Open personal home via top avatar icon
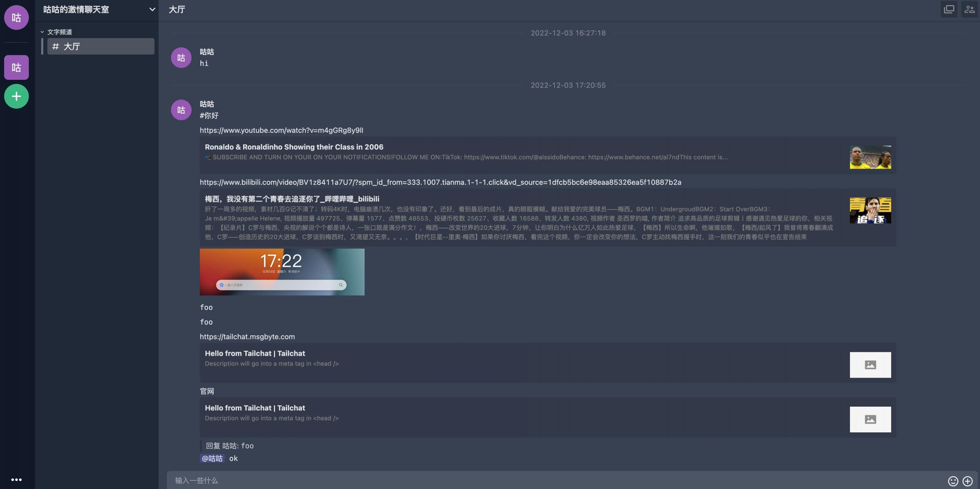The width and height of the screenshot is (980, 489). point(16,17)
